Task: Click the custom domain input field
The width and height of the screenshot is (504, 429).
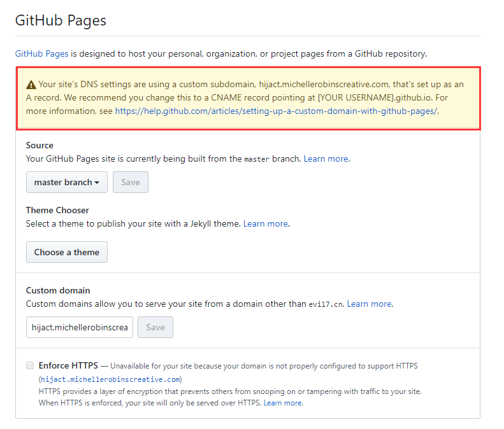Action: tap(80, 327)
